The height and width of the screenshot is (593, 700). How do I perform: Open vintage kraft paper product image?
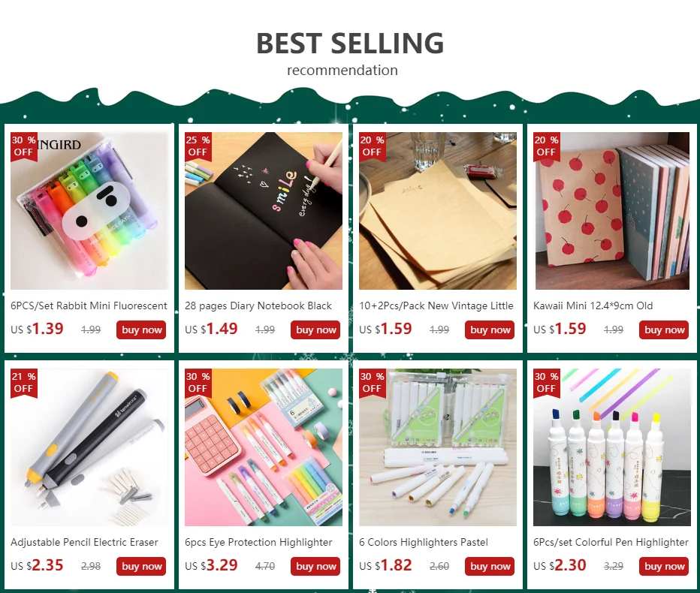tap(437, 211)
